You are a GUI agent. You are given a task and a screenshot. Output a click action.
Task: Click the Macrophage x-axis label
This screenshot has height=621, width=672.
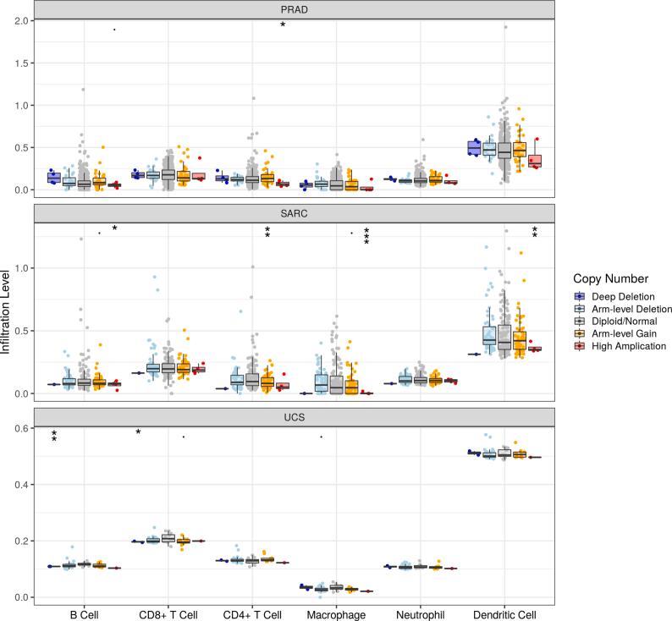click(x=337, y=614)
